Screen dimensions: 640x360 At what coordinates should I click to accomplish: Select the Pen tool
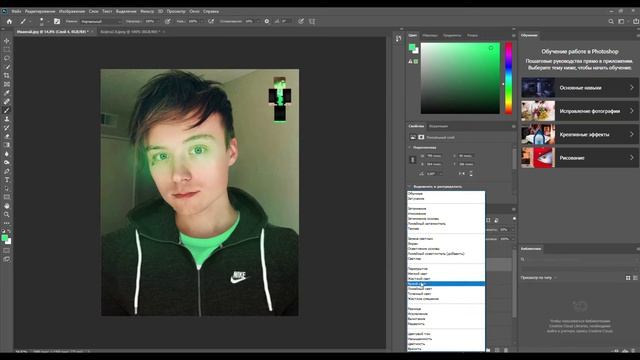click(7, 171)
